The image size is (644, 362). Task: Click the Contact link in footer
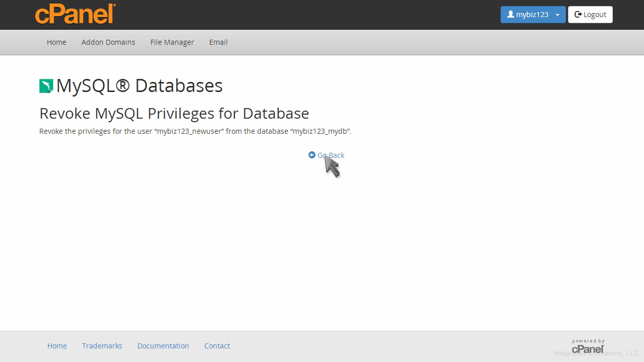click(x=217, y=346)
